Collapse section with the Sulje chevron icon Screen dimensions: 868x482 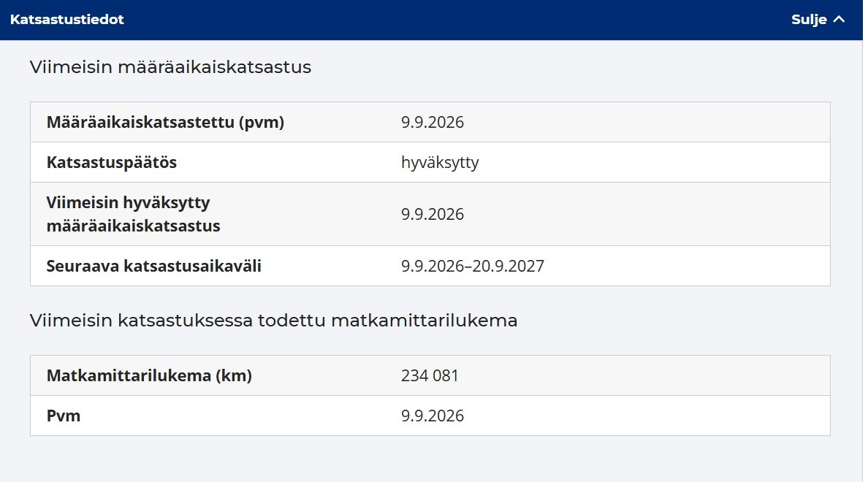point(839,20)
